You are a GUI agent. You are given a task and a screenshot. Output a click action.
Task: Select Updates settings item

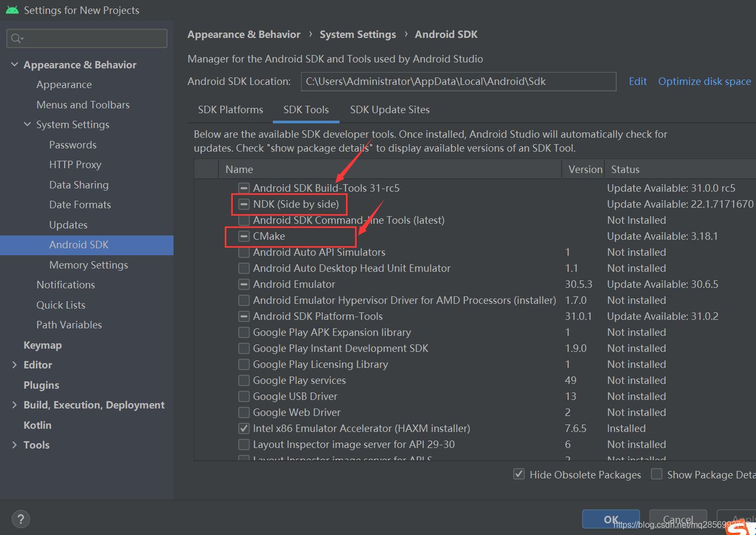pos(68,225)
